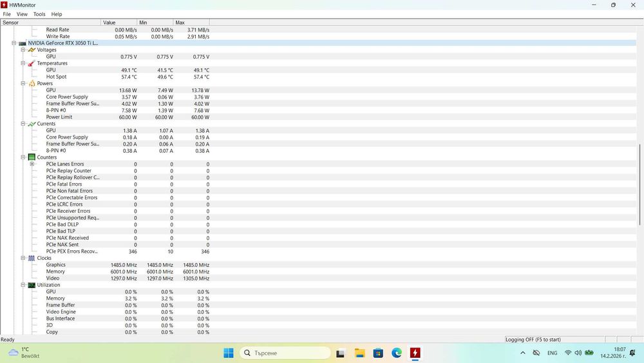The height and width of the screenshot is (363, 644).
Task: Select the Power Limit row
Action: coord(318,117)
